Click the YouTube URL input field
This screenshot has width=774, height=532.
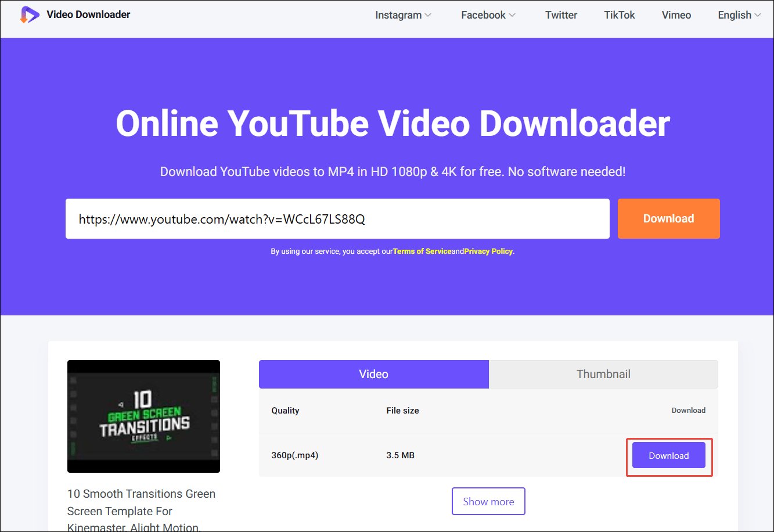337,219
